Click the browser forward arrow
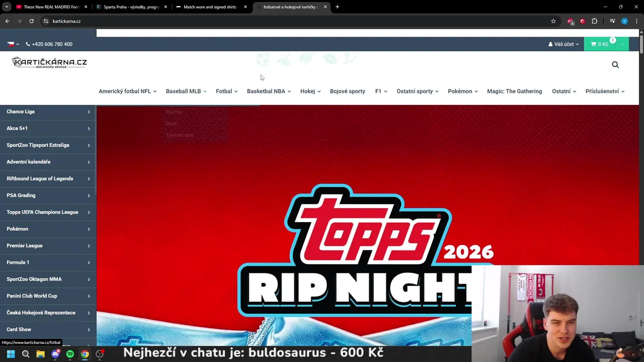The height and width of the screenshot is (362, 644). click(x=19, y=21)
